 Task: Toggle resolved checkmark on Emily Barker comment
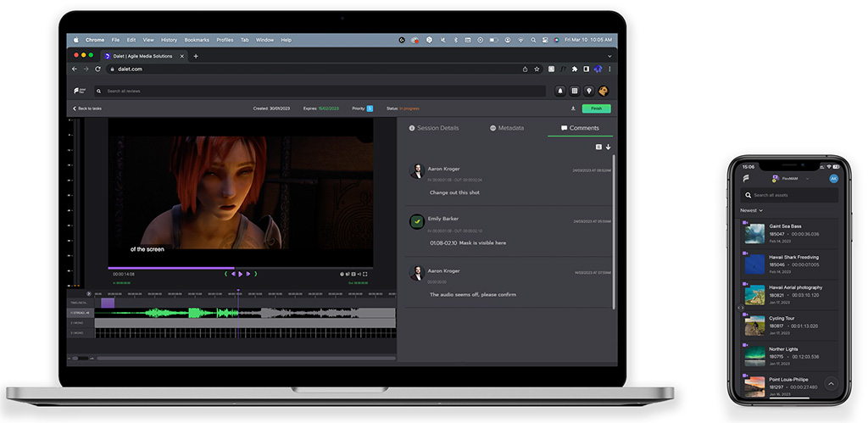coord(416,221)
